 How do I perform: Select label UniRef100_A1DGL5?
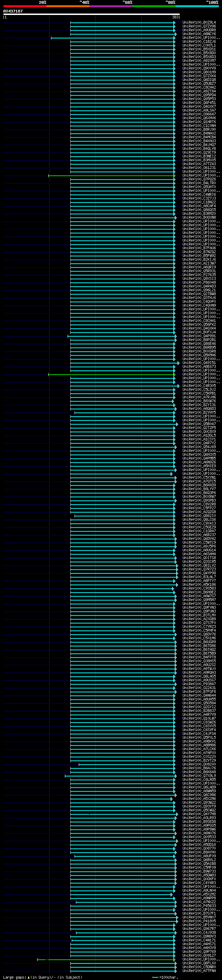pyautogui.click(x=199, y=435)
